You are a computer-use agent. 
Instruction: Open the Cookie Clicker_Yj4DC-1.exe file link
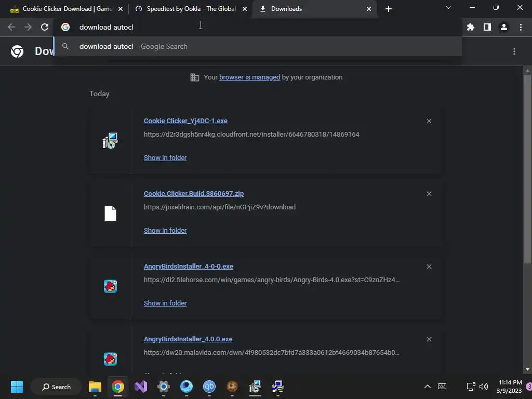185,121
